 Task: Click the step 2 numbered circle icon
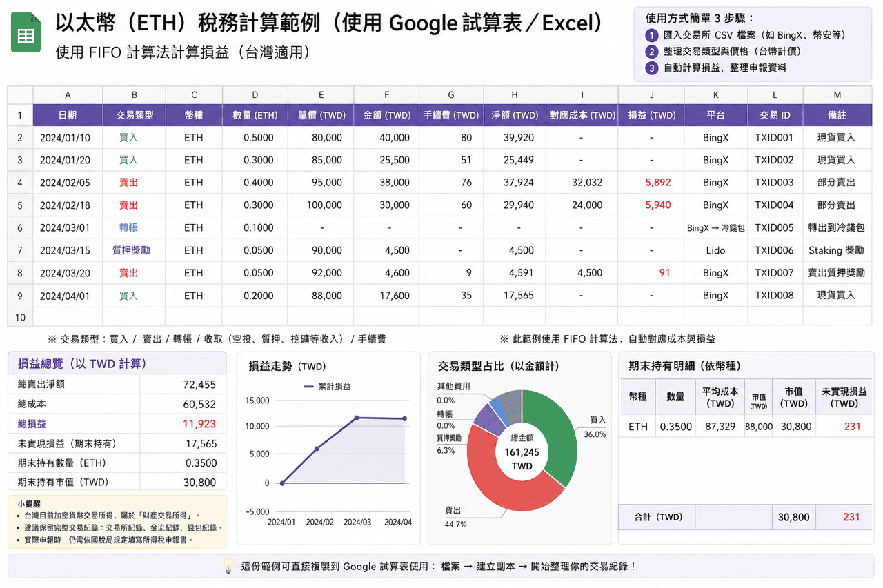click(651, 52)
